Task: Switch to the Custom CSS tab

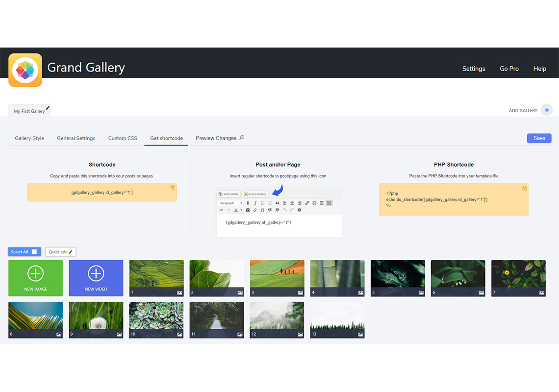Action: pyautogui.click(x=123, y=138)
